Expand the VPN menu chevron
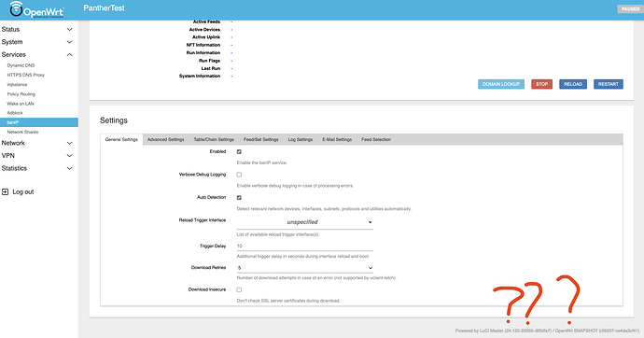This screenshot has width=644, height=338. pos(69,156)
